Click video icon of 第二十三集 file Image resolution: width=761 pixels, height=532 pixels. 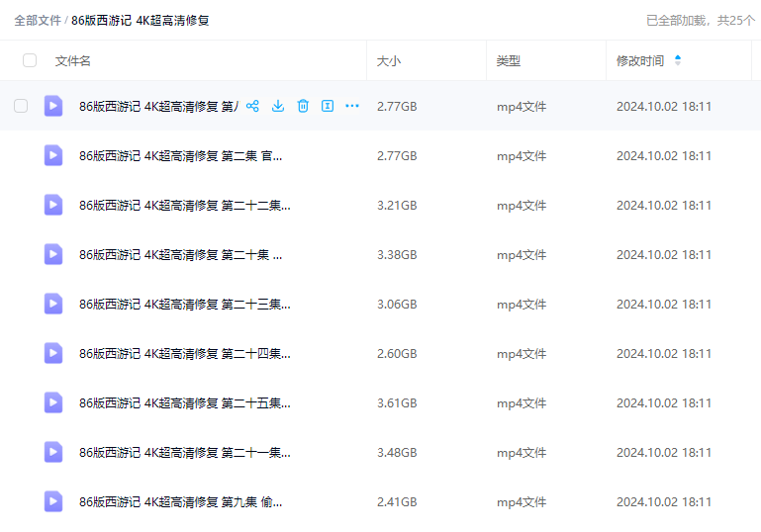tap(53, 304)
